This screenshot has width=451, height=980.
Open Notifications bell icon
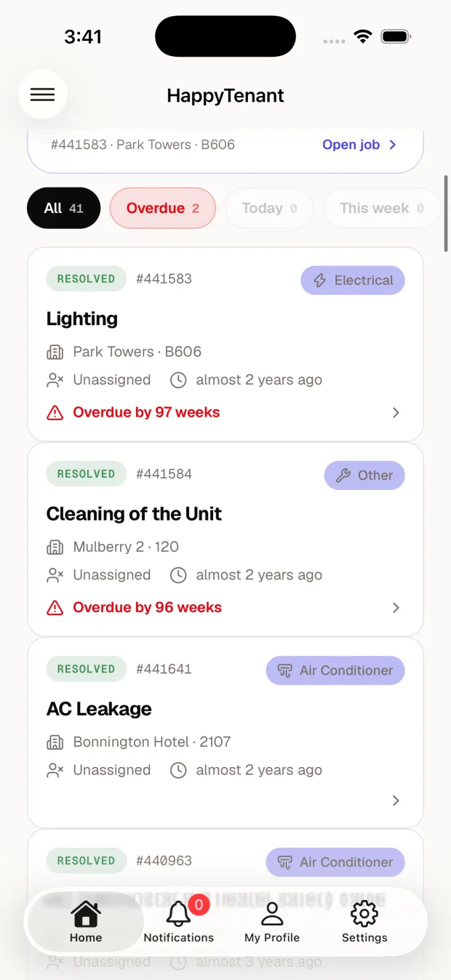click(x=179, y=913)
